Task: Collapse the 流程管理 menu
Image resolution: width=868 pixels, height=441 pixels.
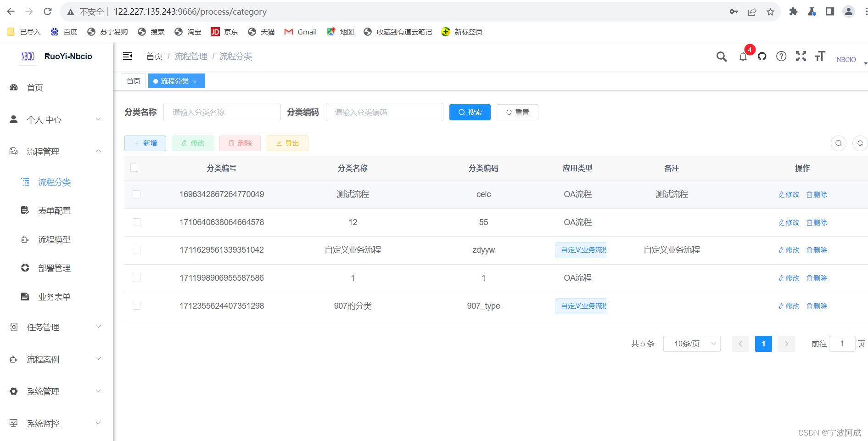Action: (56, 152)
